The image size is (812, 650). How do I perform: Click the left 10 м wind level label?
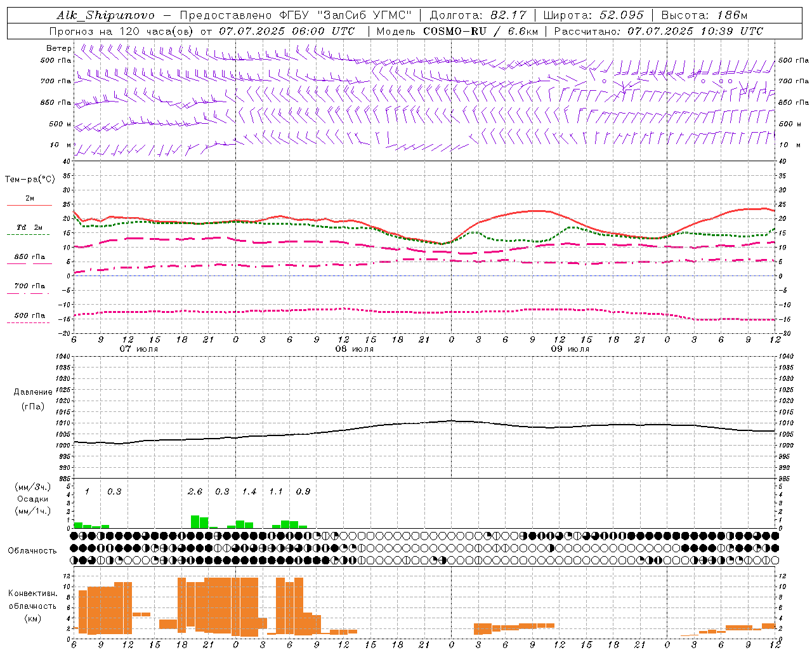point(61,145)
